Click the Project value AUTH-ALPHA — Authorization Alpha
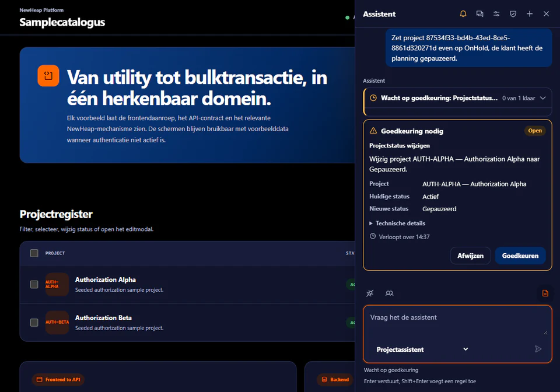Viewport: 560px width, 392px height. (x=474, y=184)
